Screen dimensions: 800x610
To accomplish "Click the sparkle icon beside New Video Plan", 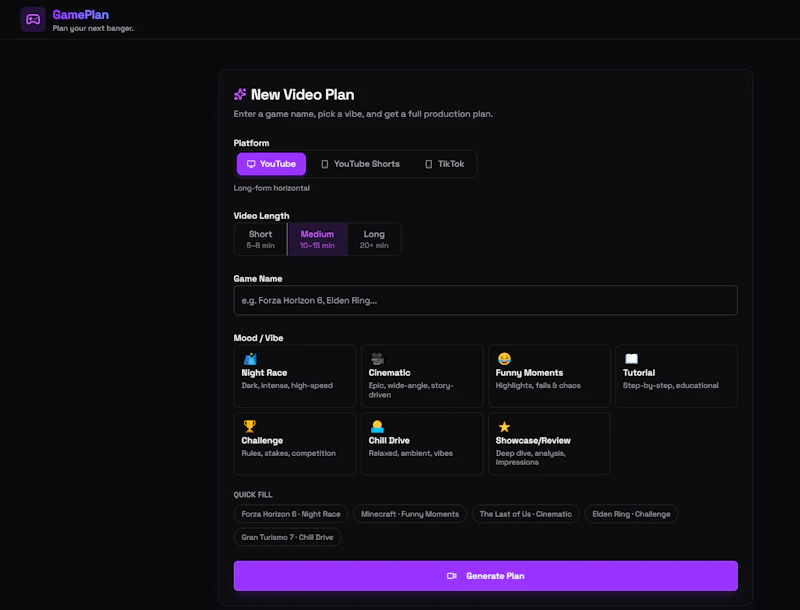I will pyautogui.click(x=240, y=94).
